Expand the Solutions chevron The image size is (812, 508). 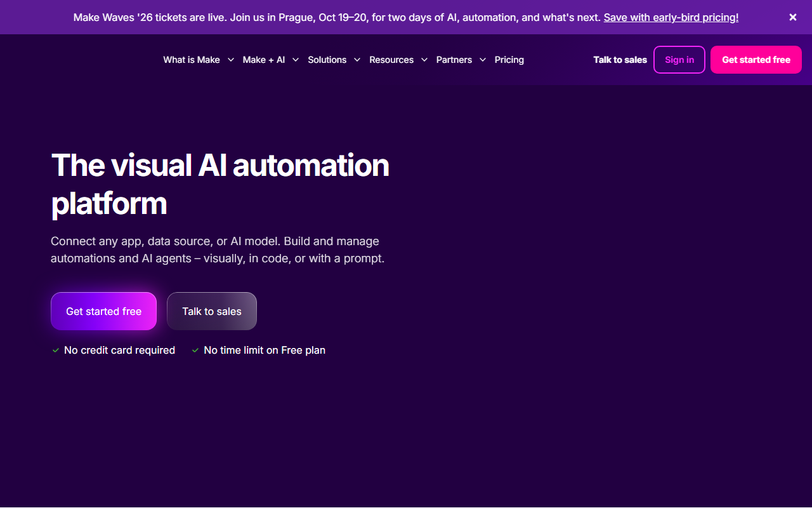(x=357, y=60)
